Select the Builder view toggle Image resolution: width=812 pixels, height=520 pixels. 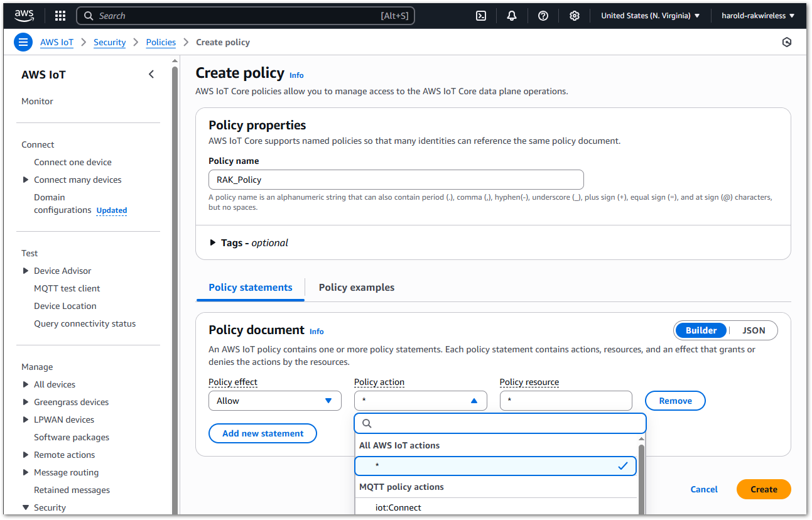coord(701,330)
